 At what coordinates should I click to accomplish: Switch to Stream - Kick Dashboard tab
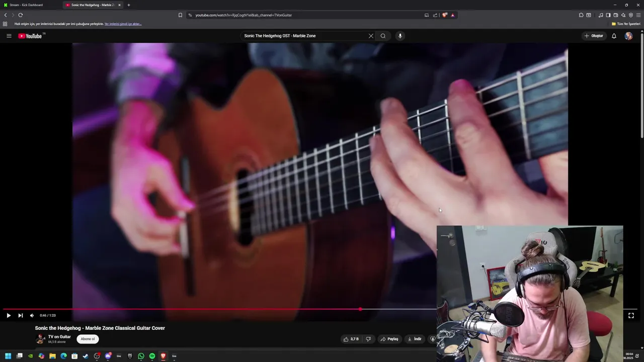pyautogui.click(x=30, y=5)
